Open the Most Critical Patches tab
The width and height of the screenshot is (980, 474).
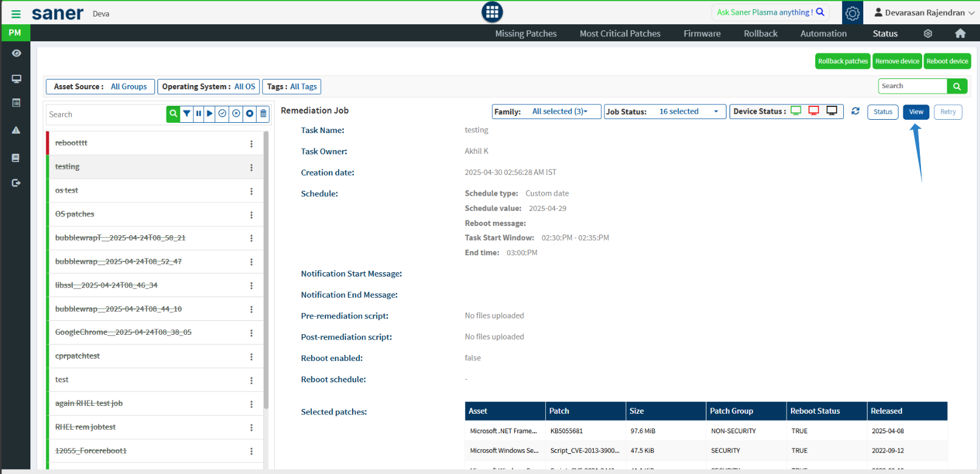point(620,33)
